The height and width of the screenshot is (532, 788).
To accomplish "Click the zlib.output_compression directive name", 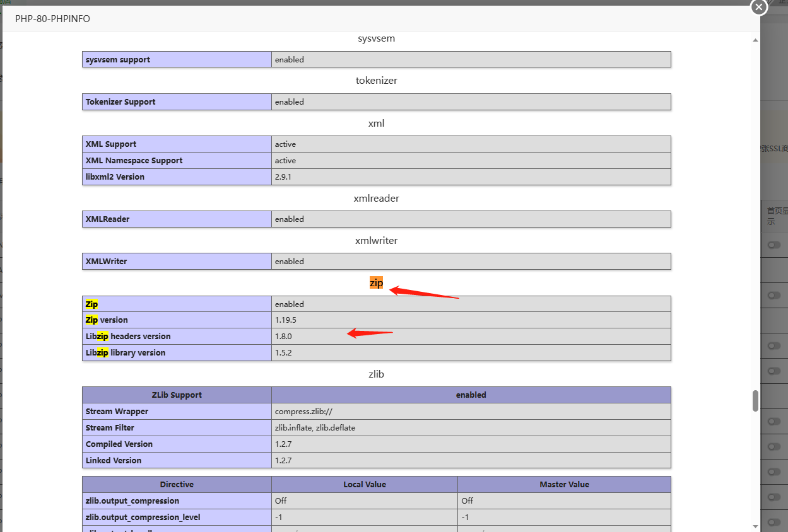I will pos(132,501).
